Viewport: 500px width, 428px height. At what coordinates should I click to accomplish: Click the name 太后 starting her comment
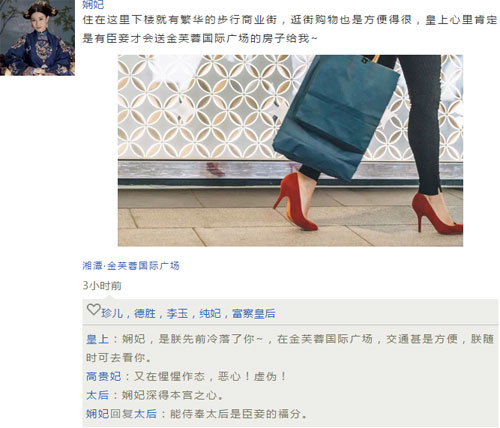point(97,395)
